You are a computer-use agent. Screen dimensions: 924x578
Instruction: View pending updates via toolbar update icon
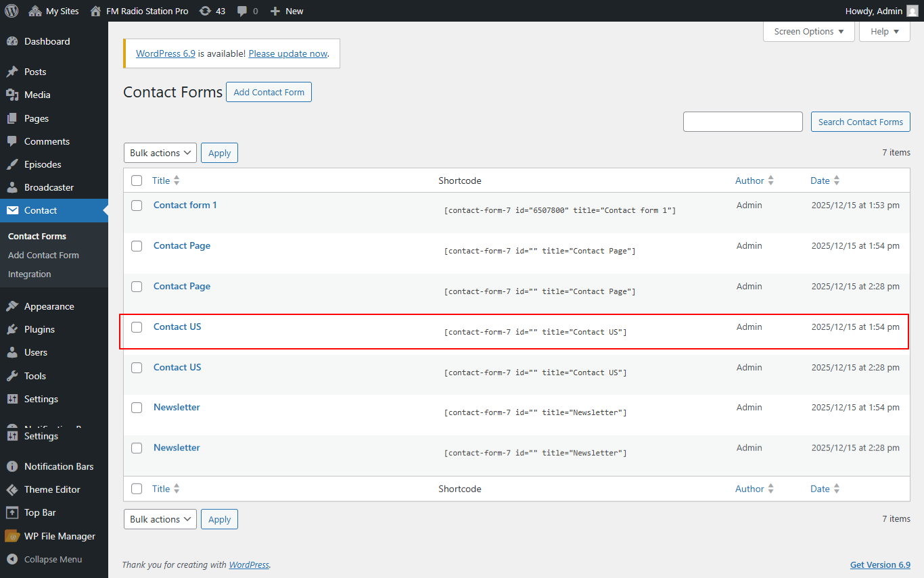[212, 11]
